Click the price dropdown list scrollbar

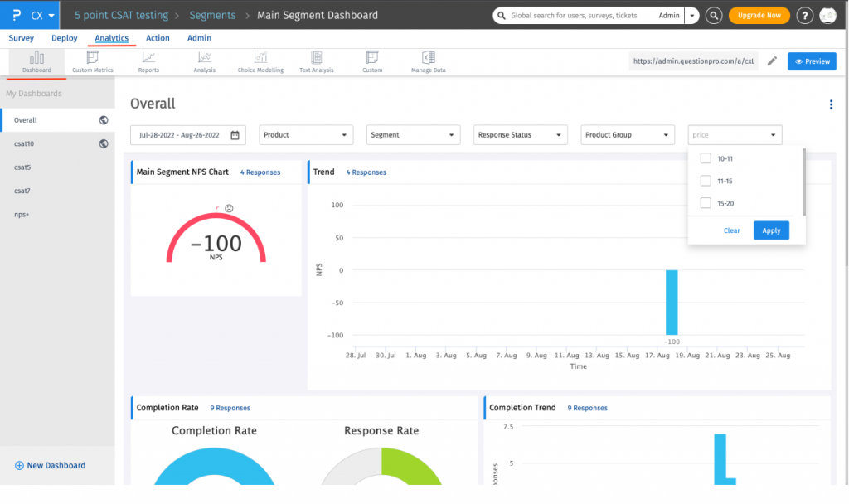(x=804, y=182)
